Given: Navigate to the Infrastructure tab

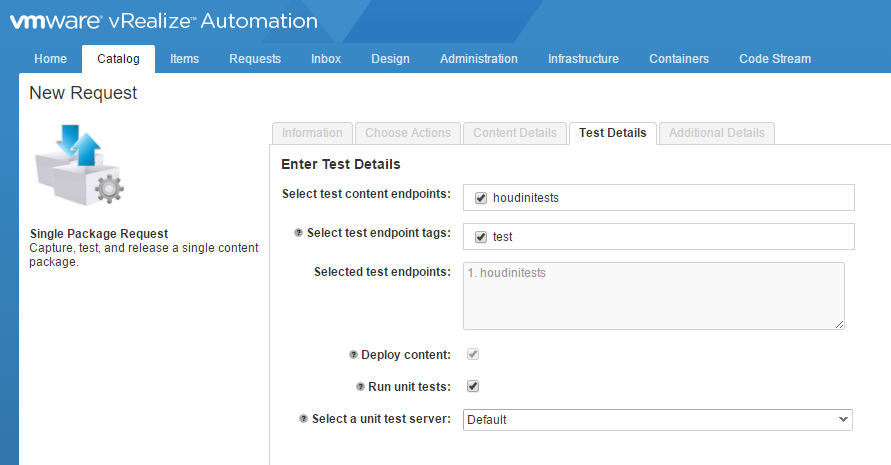Looking at the screenshot, I should click(583, 59).
